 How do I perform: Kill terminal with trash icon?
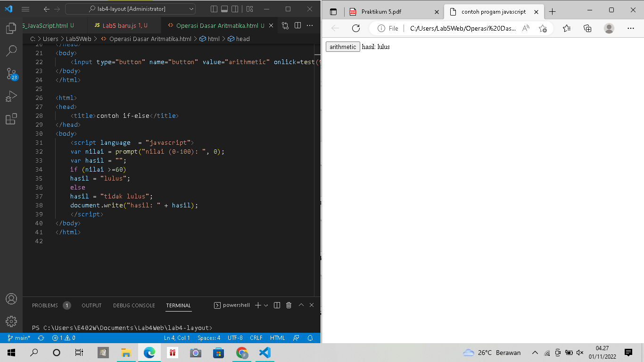(289, 305)
